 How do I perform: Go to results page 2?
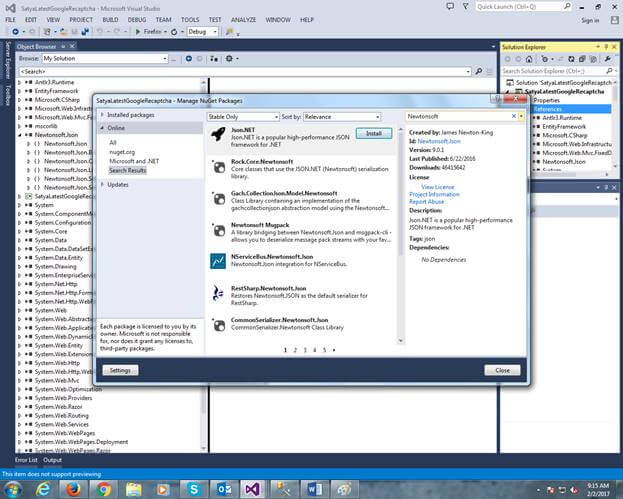(295, 350)
